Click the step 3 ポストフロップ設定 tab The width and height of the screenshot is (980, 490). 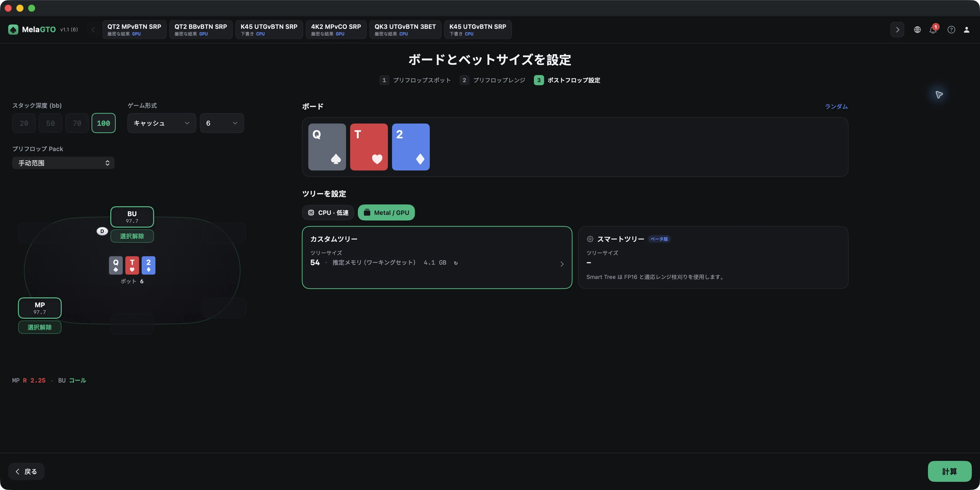pyautogui.click(x=567, y=80)
